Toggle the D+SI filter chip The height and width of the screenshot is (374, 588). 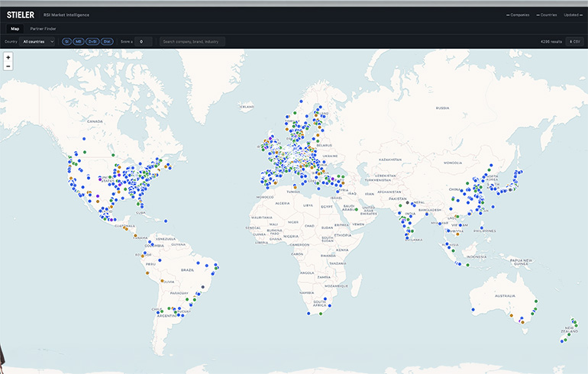[x=92, y=41]
